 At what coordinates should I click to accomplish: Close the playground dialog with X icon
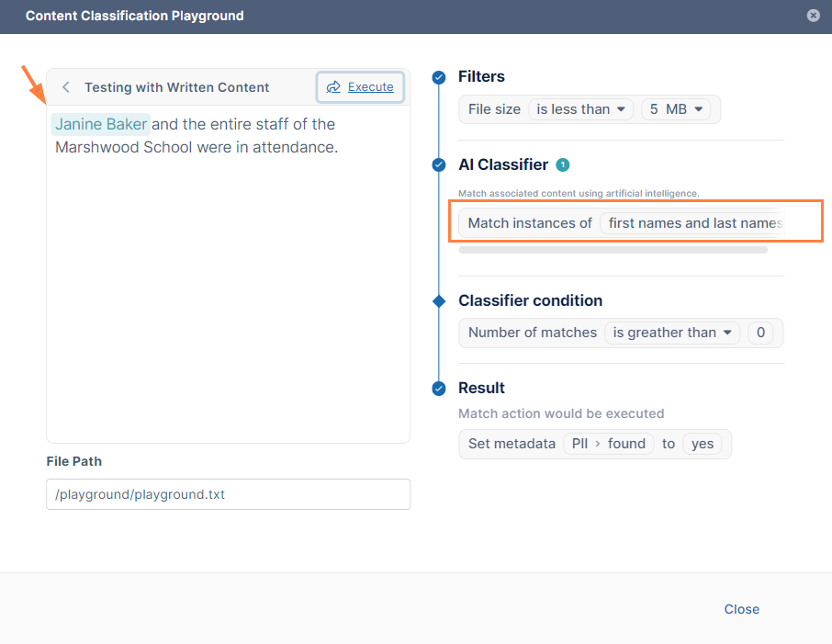point(813,16)
